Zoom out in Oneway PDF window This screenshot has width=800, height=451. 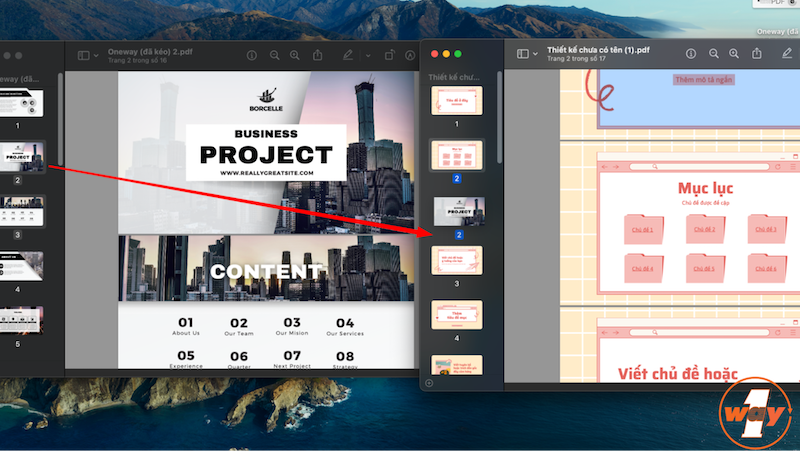pyautogui.click(x=274, y=55)
